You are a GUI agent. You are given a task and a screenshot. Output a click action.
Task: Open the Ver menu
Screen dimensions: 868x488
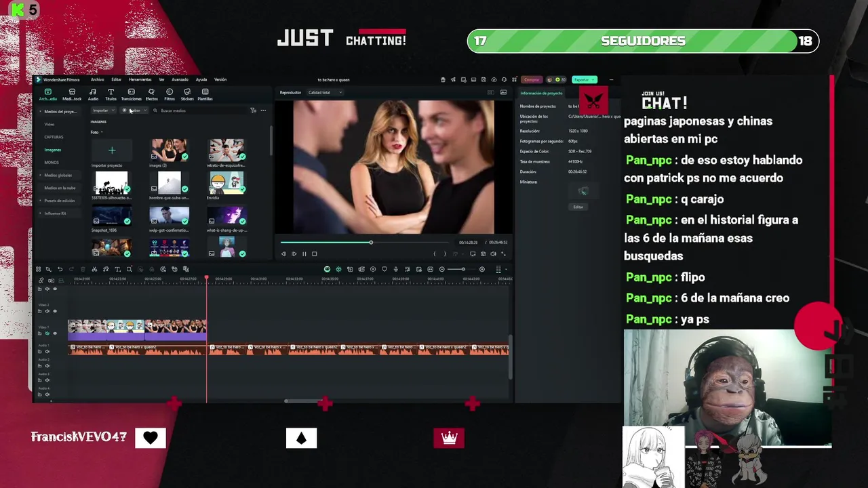(x=161, y=79)
